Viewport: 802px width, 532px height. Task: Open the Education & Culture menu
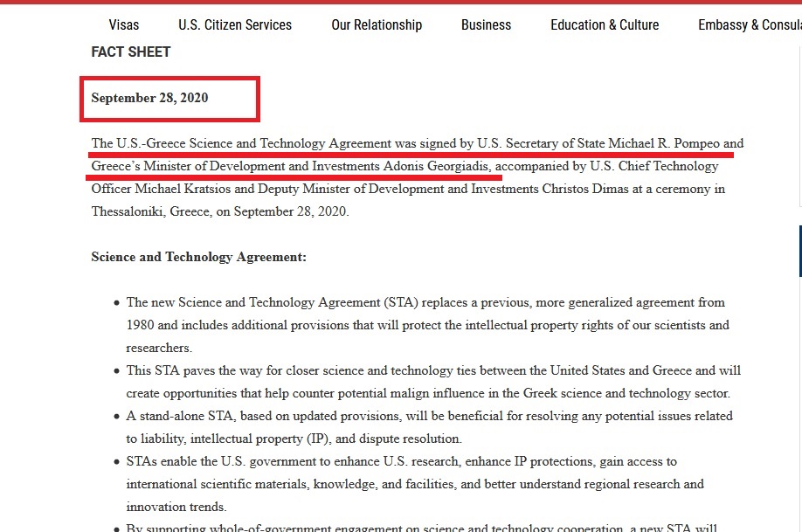(605, 24)
